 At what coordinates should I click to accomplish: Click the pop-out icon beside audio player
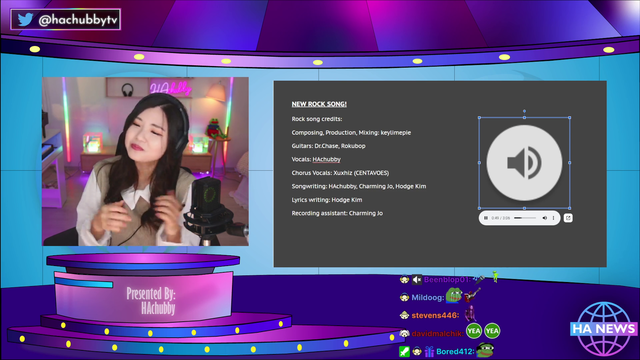tap(568, 218)
